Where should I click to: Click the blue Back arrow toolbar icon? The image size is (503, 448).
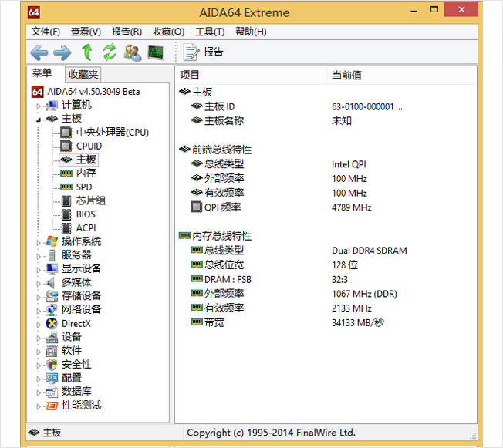(x=39, y=52)
